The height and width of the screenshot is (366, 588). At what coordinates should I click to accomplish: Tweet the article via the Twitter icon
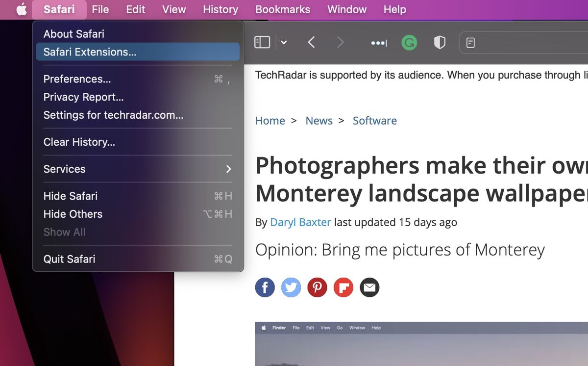pos(291,287)
